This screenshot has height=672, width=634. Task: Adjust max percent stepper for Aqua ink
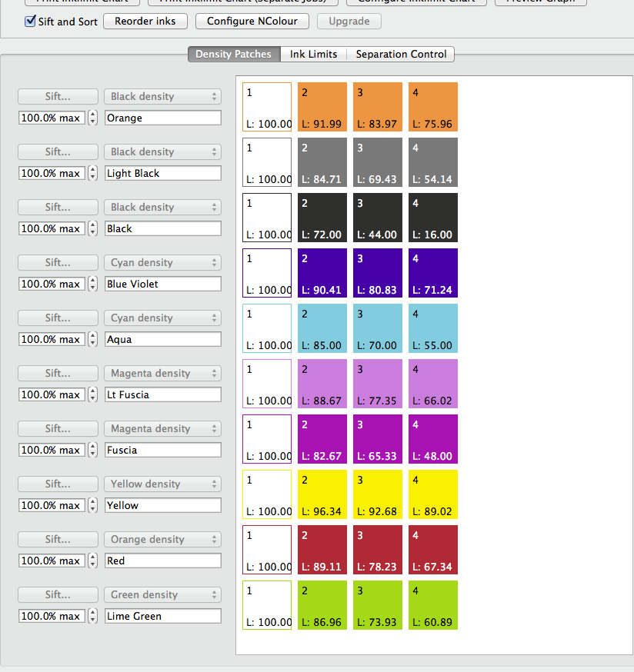click(x=92, y=339)
